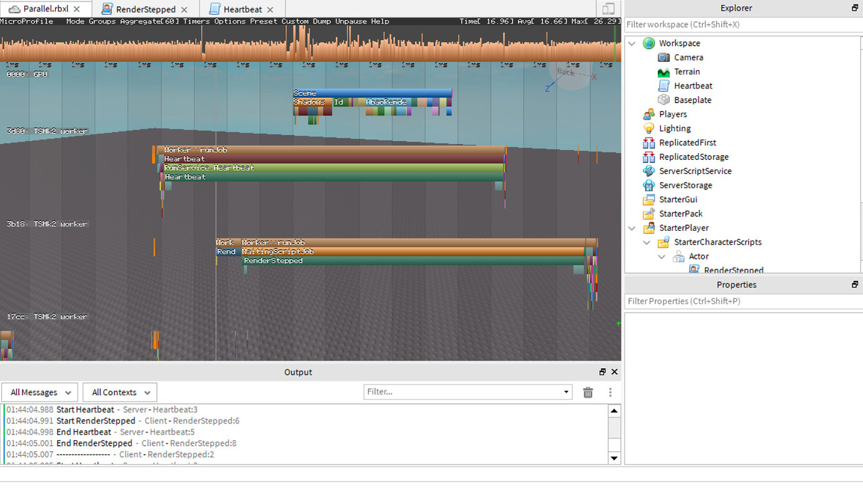
Task: Select the Lighting service icon
Action: 649,128
